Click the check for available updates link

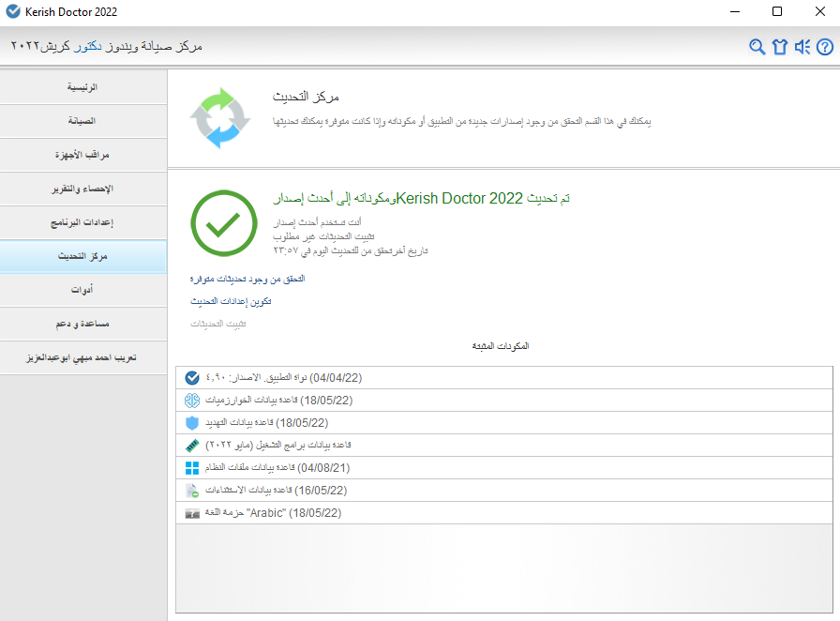247,279
